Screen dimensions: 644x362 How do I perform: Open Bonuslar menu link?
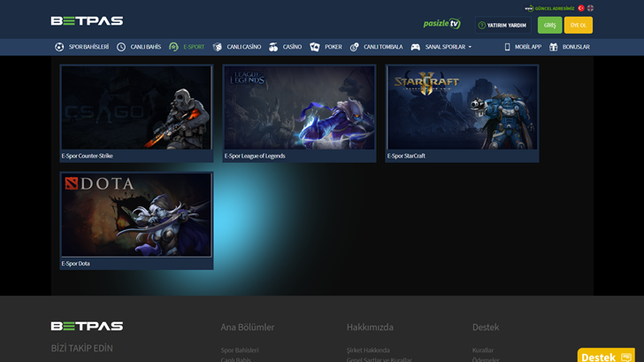tap(576, 47)
